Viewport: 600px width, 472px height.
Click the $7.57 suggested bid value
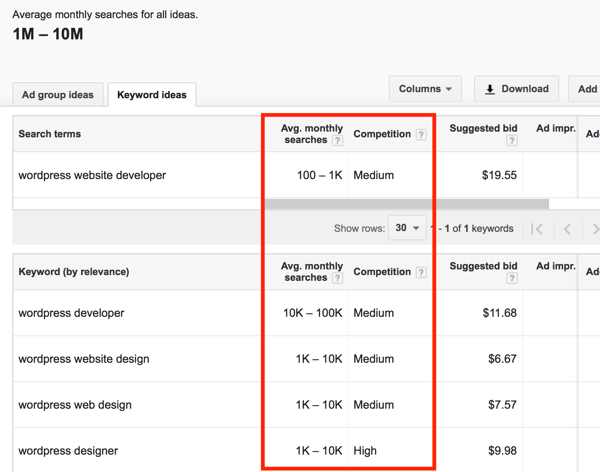pos(502,405)
